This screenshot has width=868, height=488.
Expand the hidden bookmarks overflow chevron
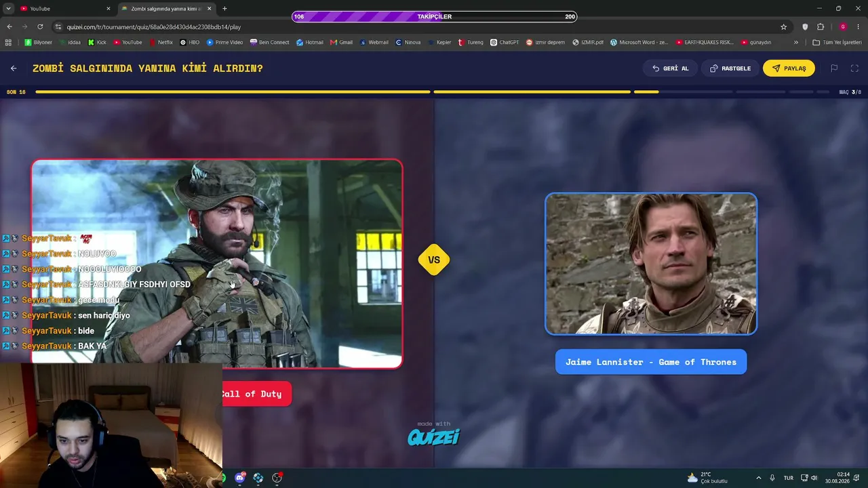pyautogui.click(x=796, y=42)
